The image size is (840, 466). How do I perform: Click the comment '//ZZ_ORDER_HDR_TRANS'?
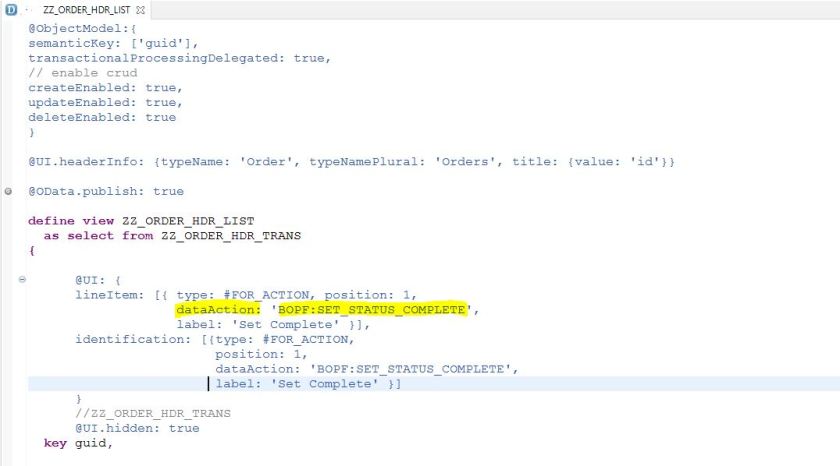point(153,414)
